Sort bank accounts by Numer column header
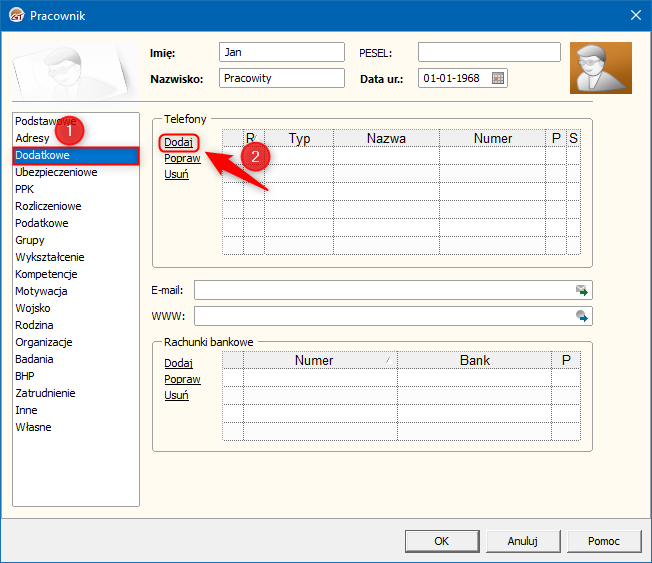Screen dimensions: 652x563 tap(314, 360)
